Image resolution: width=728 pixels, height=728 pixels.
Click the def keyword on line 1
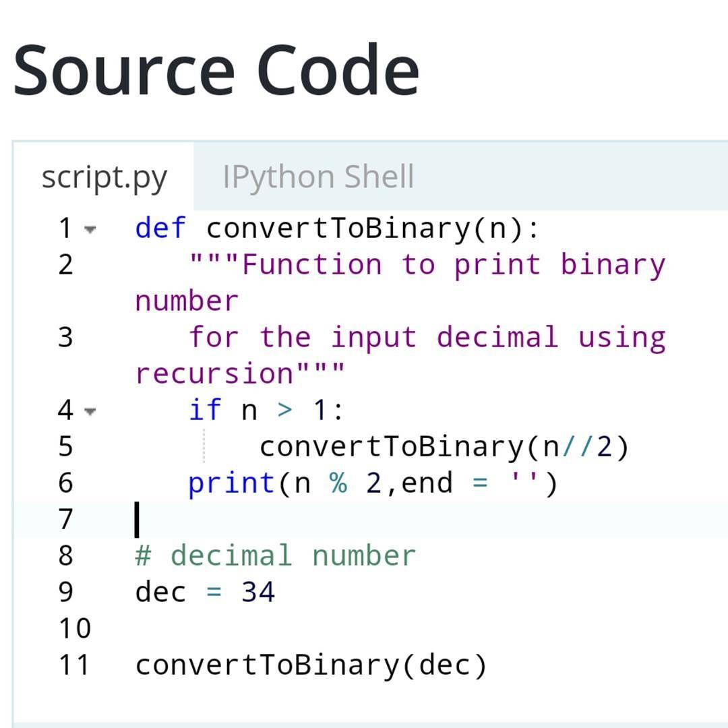(x=160, y=228)
